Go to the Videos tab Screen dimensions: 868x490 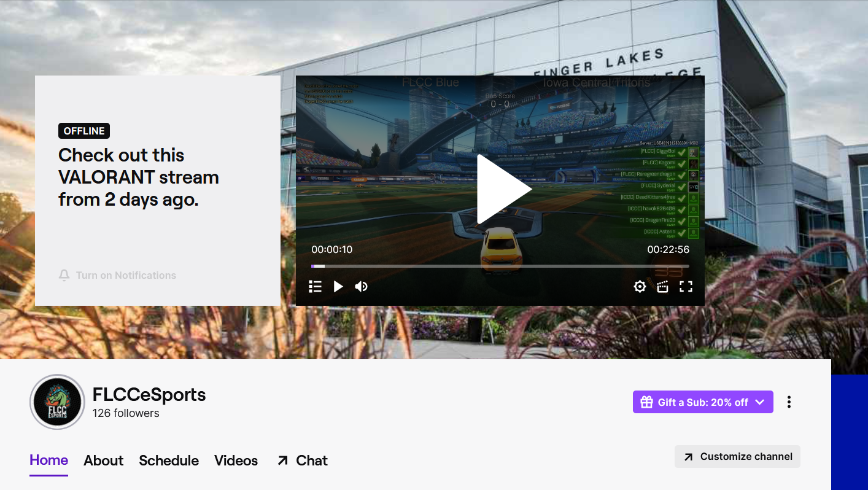tap(236, 461)
